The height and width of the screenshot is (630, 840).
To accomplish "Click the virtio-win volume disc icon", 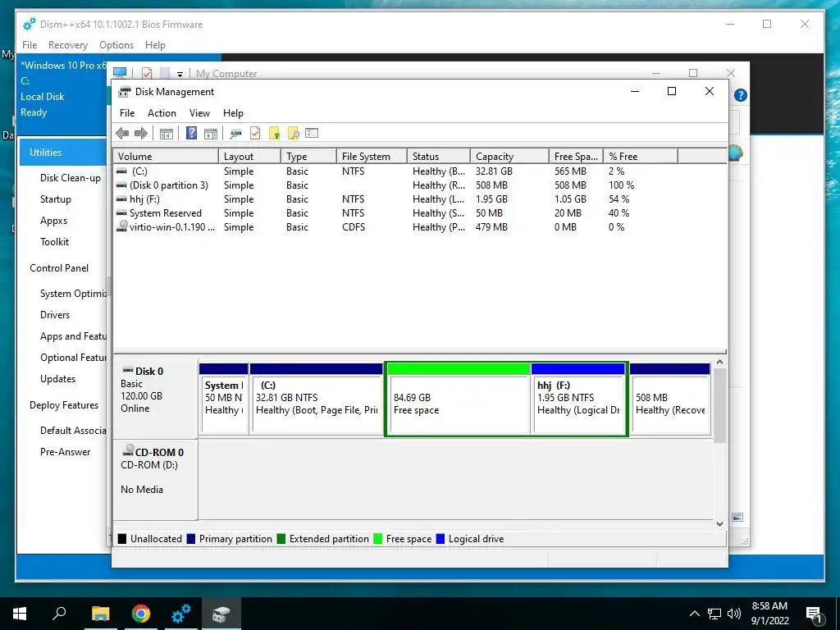I will point(123,226).
